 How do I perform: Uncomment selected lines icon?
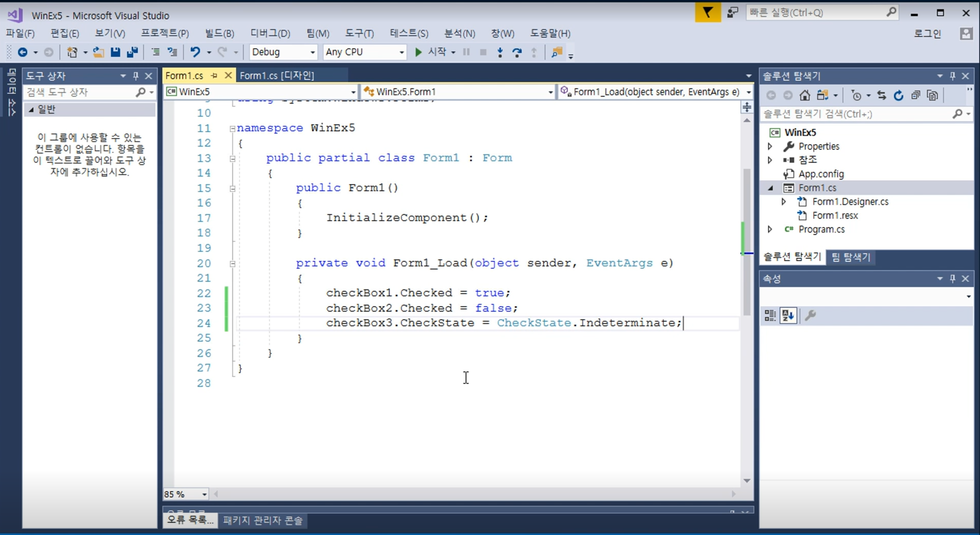pyautogui.click(x=172, y=52)
